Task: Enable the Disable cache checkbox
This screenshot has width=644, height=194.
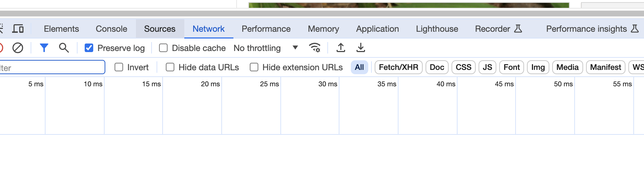Action: click(x=163, y=48)
